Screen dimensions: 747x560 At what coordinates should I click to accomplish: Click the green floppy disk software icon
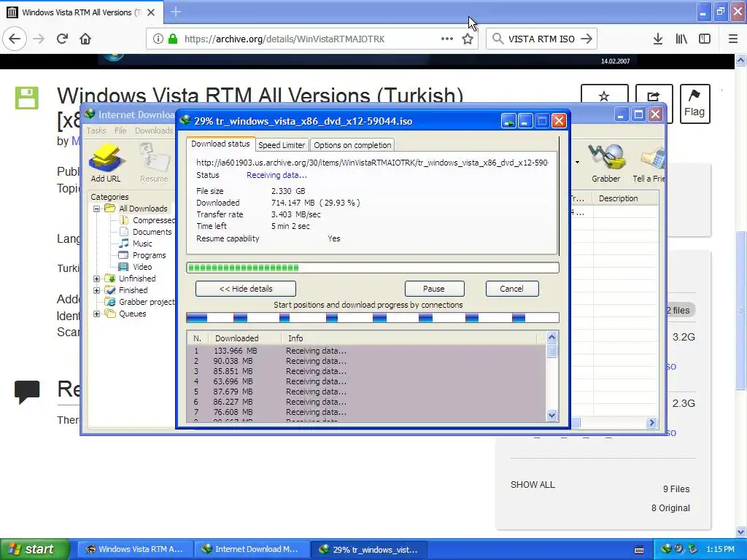pos(27,98)
